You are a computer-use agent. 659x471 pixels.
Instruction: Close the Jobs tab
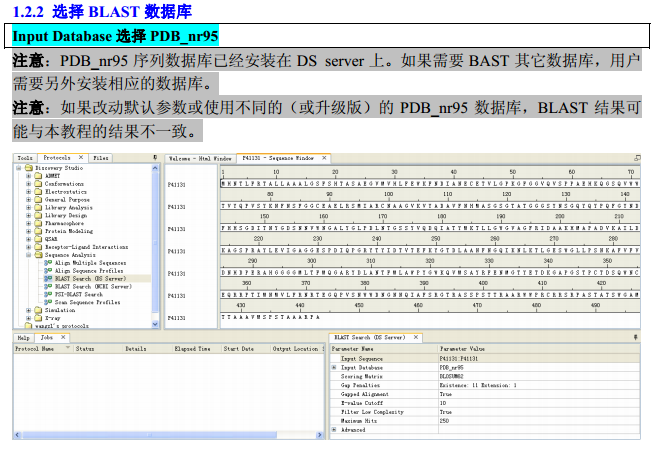tap(63, 337)
